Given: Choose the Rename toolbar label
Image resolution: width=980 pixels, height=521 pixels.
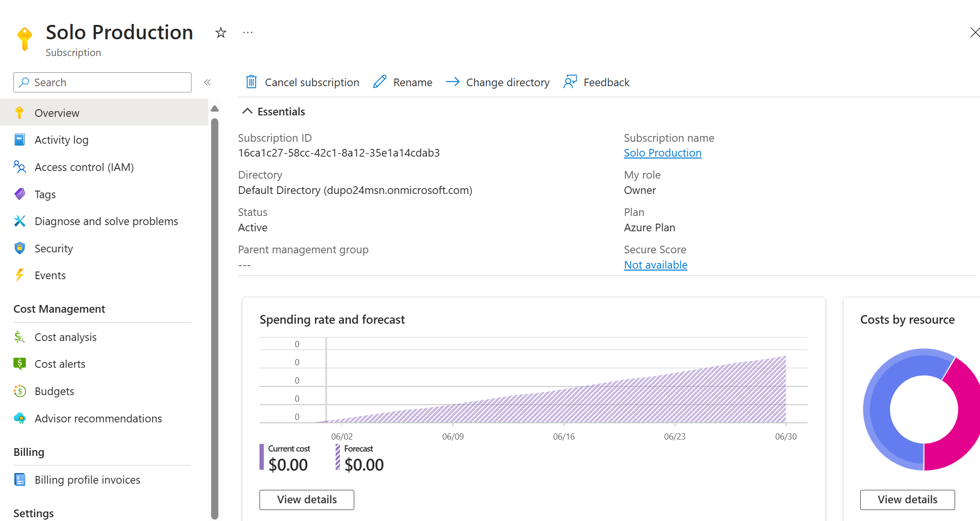Looking at the screenshot, I should point(413,82).
